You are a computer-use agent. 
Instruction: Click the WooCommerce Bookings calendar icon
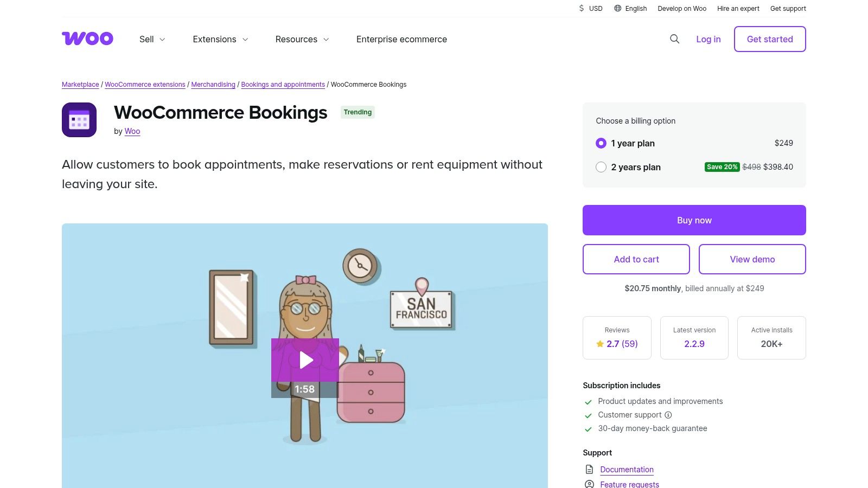tap(79, 120)
